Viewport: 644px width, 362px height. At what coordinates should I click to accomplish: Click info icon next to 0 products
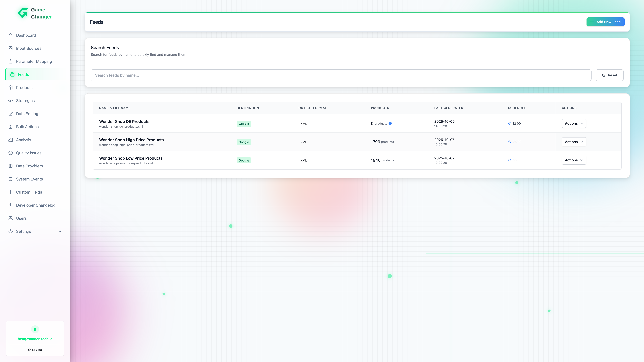pyautogui.click(x=390, y=123)
